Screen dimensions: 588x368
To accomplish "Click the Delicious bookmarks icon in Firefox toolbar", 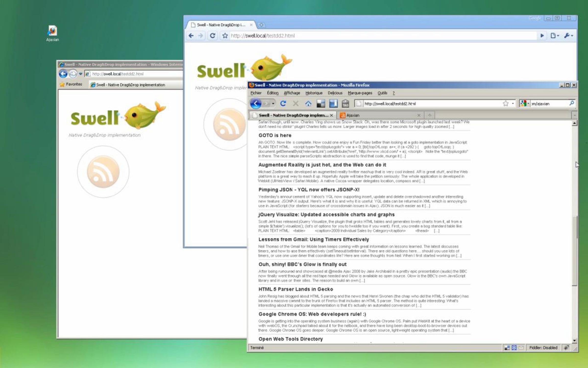I will [321, 104].
